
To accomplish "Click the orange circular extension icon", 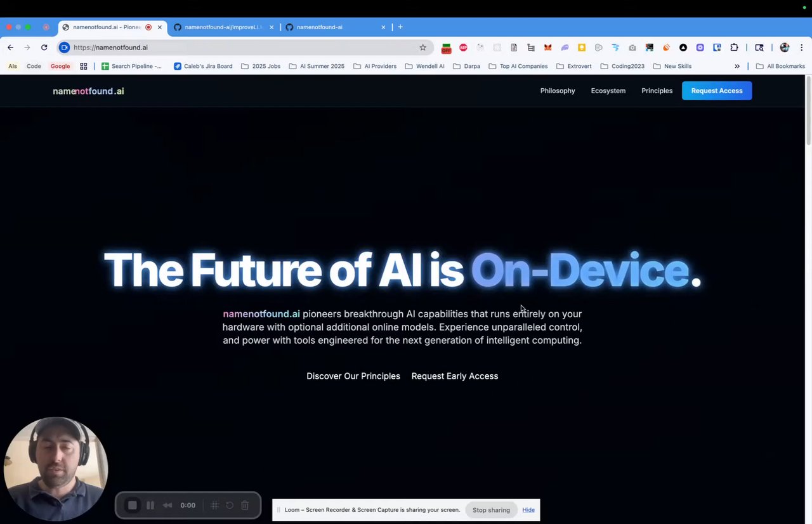I will point(666,48).
